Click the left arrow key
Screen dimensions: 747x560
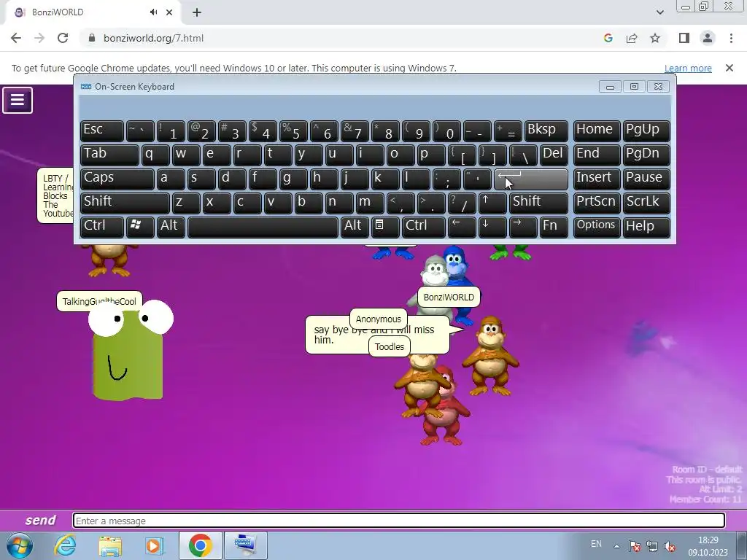tap(462, 227)
